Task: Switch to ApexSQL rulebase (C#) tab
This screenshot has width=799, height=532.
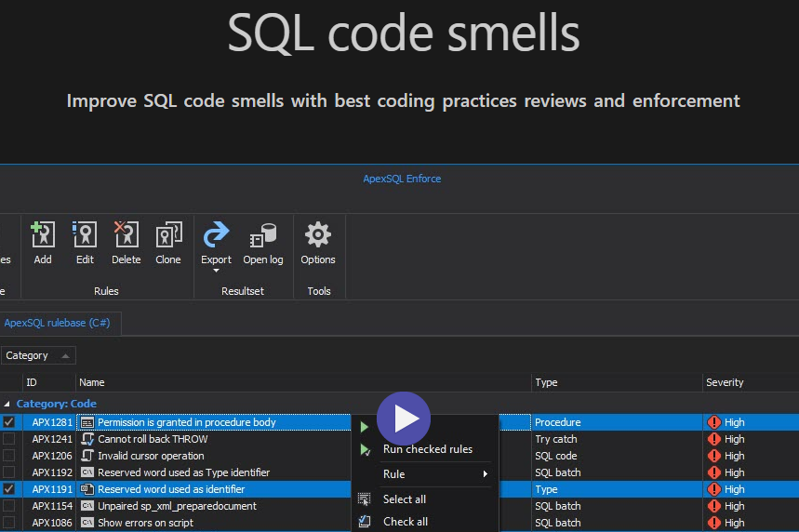Action: click(57, 323)
